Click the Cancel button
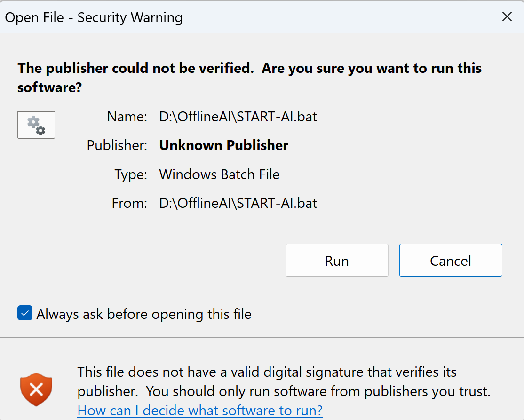This screenshot has height=420, width=524. (x=451, y=260)
